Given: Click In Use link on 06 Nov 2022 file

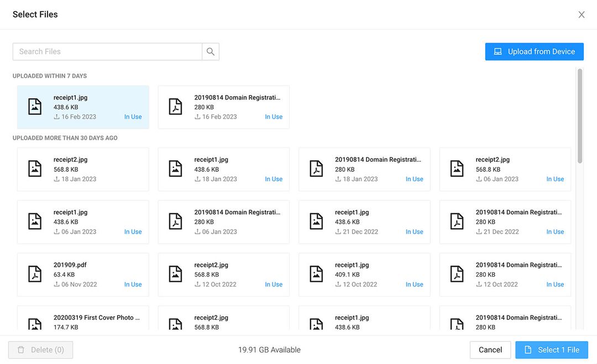Looking at the screenshot, I should point(133,284).
